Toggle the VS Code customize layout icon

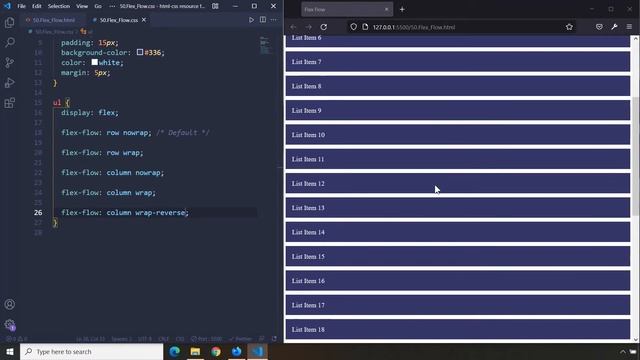click(215, 6)
